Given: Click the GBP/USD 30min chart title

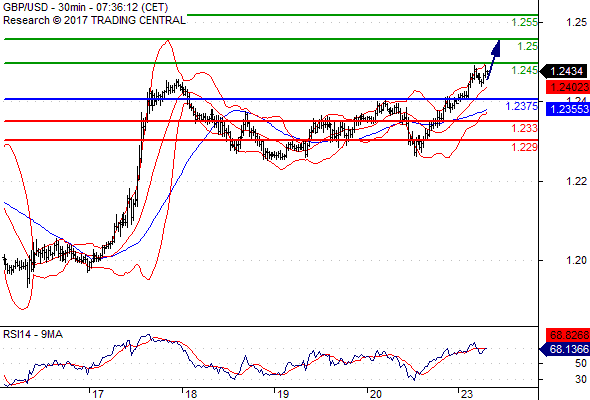Looking at the screenshot, I should click(x=86, y=7).
